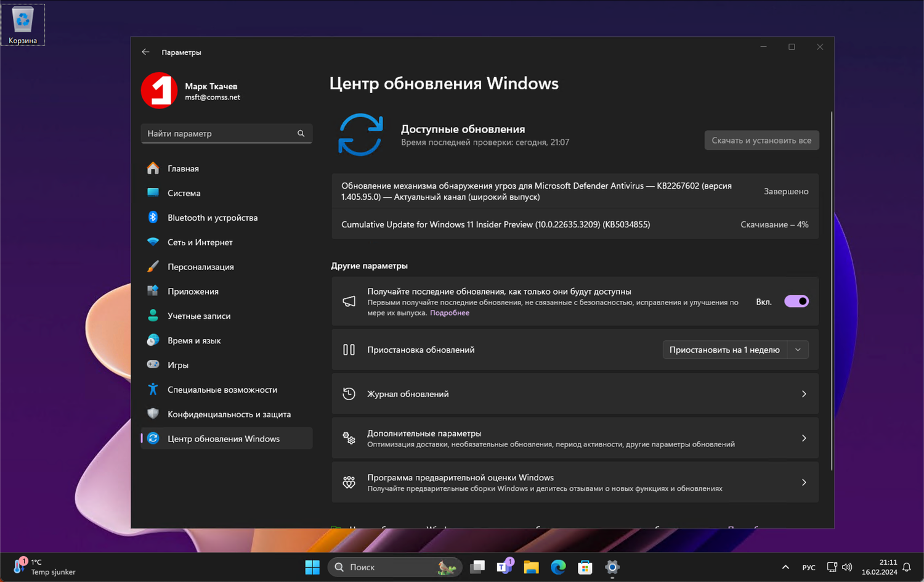Click the pause icon beside Приостановка обновлений
The height and width of the screenshot is (582, 924).
(x=349, y=350)
